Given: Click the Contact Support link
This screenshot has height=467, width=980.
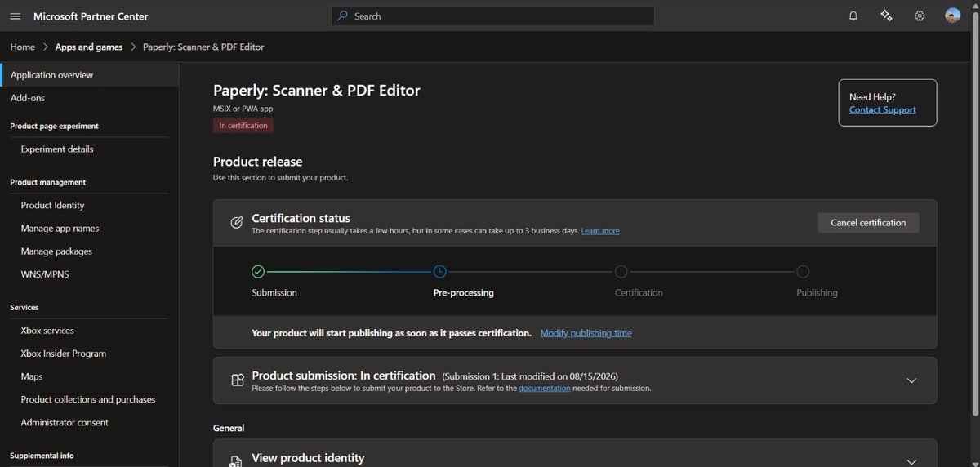Looking at the screenshot, I should (x=882, y=109).
